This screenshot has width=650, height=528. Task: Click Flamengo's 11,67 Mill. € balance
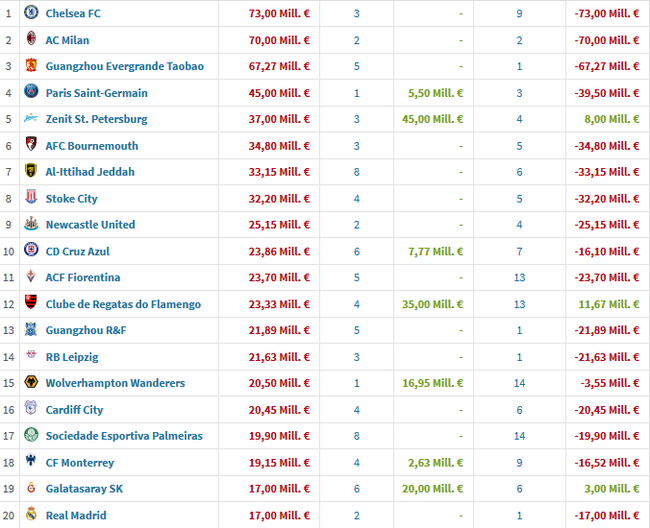coord(609,304)
